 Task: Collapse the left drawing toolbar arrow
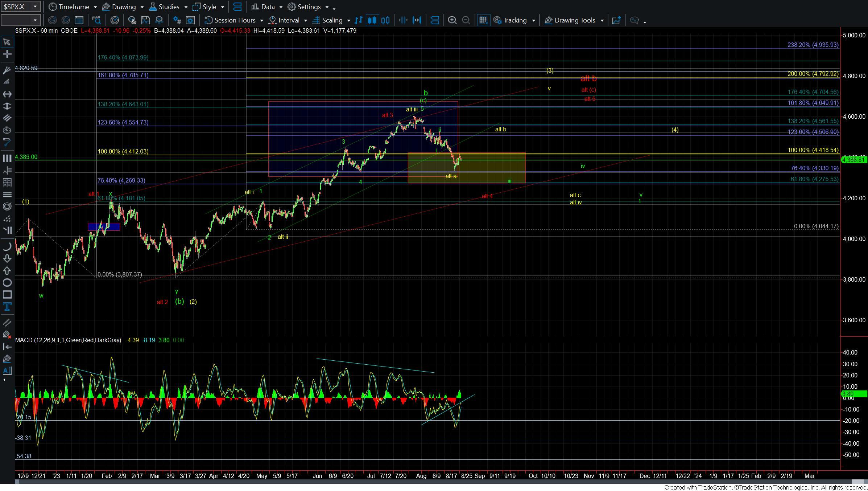click(4, 380)
